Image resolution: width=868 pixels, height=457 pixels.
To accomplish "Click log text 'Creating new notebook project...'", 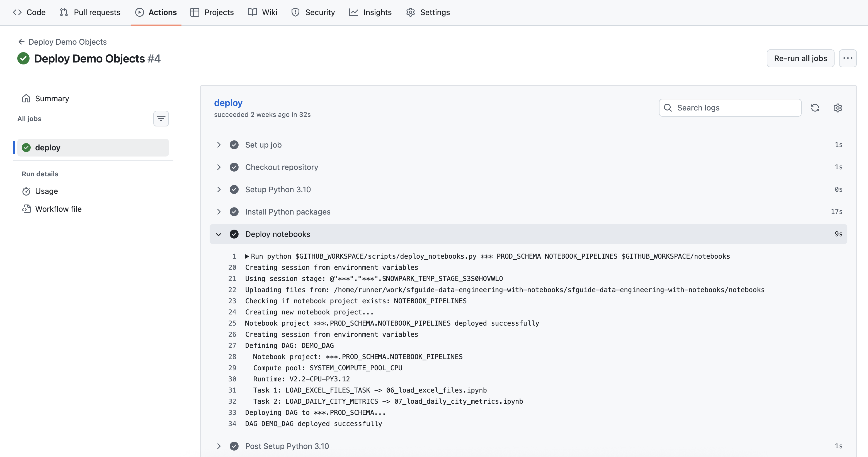I will point(309,312).
